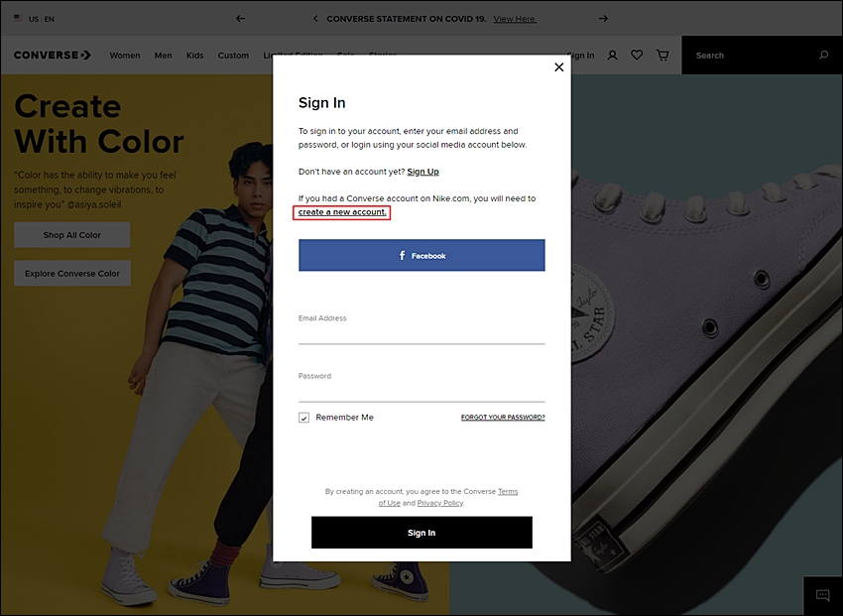Screen dimensions: 843x616
Task: Click the search magnifier icon
Action: pyautogui.click(x=823, y=55)
